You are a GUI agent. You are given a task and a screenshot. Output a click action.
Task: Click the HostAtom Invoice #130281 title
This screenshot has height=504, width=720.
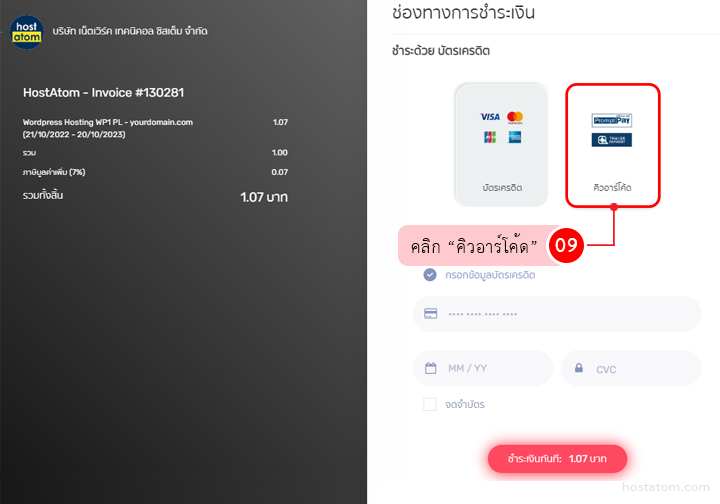click(103, 93)
